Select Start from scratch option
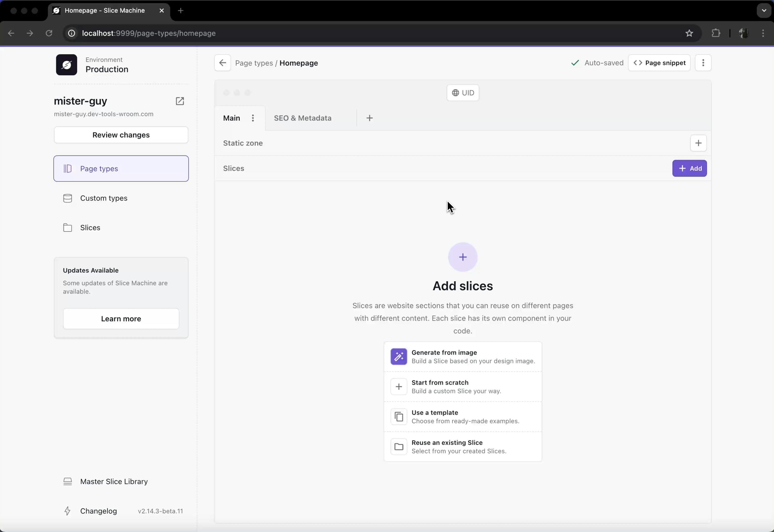774x532 pixels. pyautogui.click(x=463, y=387)
